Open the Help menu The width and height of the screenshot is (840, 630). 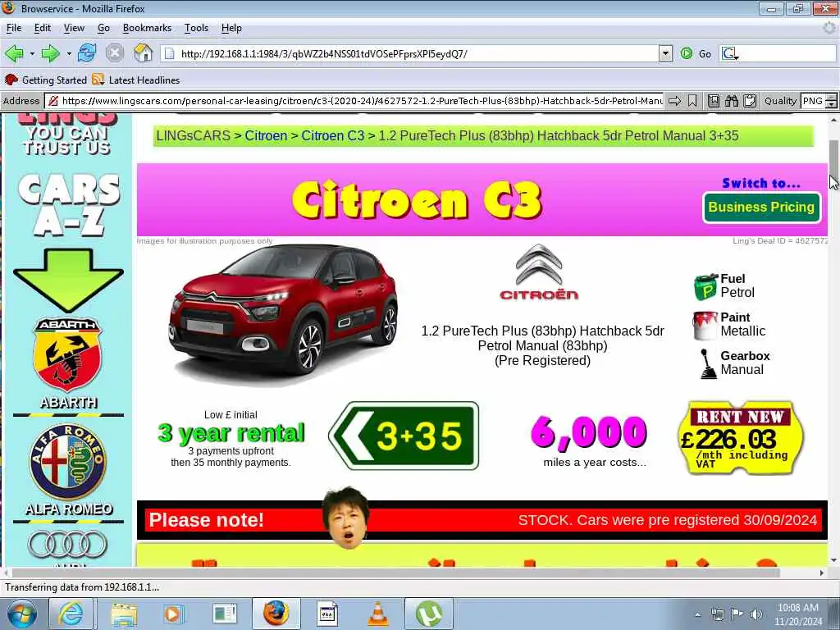[x=231, y=28]
